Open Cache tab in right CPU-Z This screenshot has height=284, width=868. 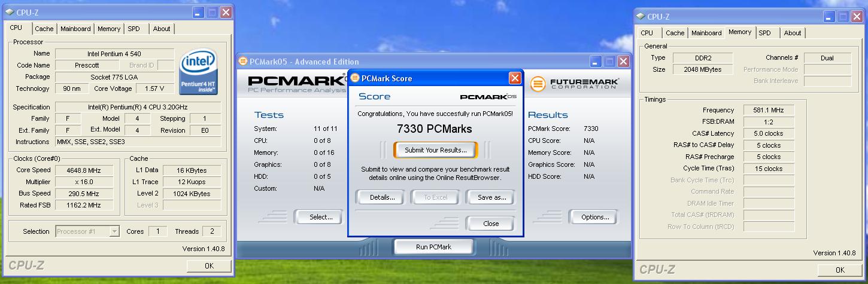tap(675, 33)
